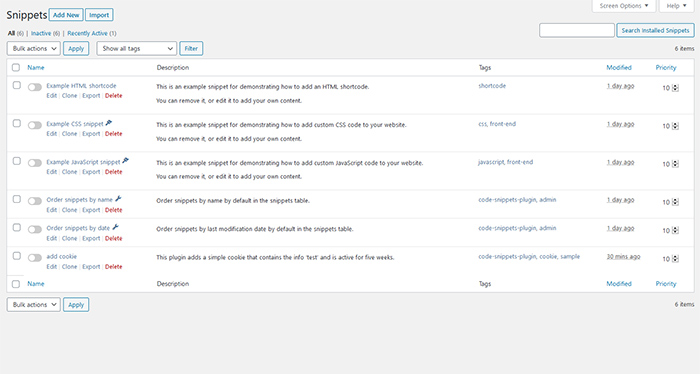Image resolution: width=700 pixels, height=374 pixels.
Task: Tick the checkbox for Example JavaScript snippet
Action: point(17,161)
